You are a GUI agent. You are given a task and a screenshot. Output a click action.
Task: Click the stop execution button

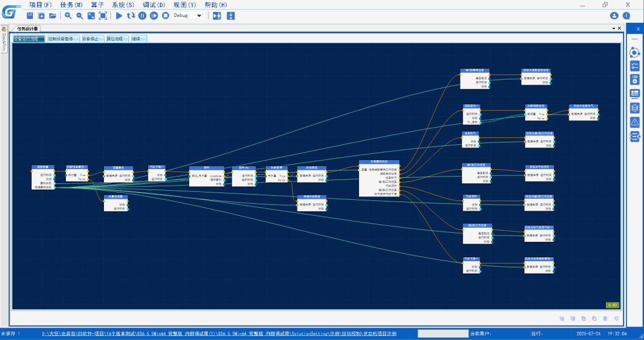pyautogui.click(x=165, y=15)
